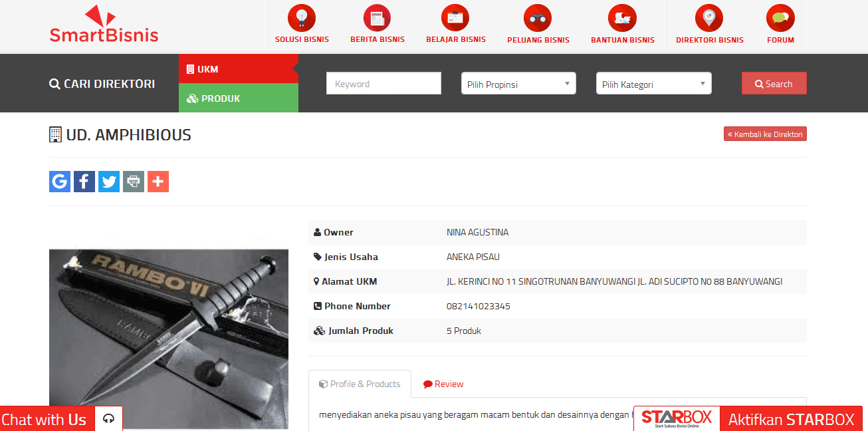Open Peluang Bisnis binoculars icon
Image resolution: width=868 pixels, height=431 pixels.
pos(538,18)
